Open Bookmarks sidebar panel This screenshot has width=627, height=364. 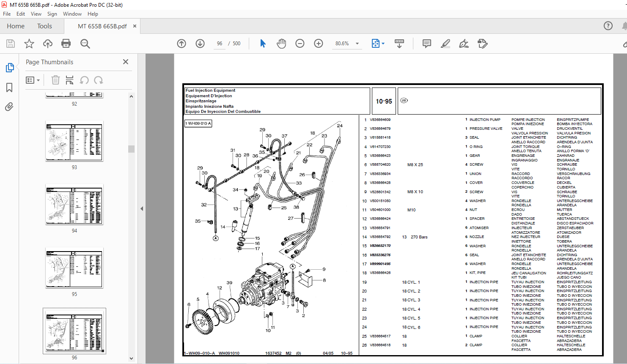pyautogui.click(x=9, y=88)
